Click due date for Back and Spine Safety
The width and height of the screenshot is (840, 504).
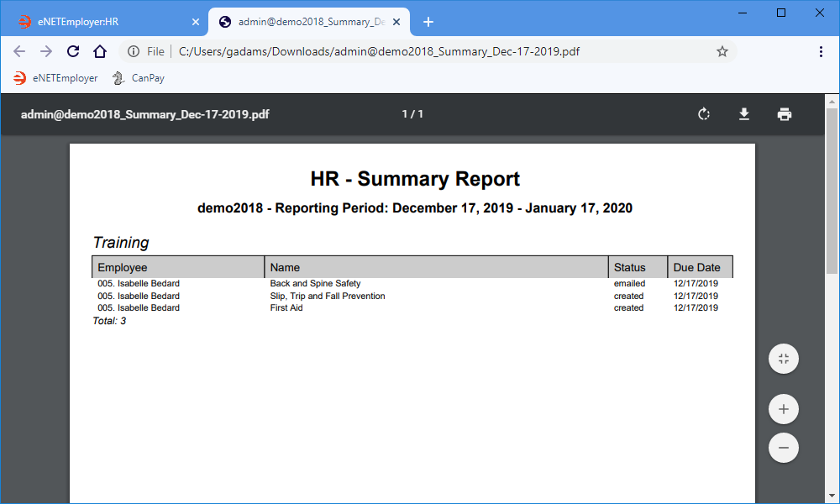coord(696,283)
